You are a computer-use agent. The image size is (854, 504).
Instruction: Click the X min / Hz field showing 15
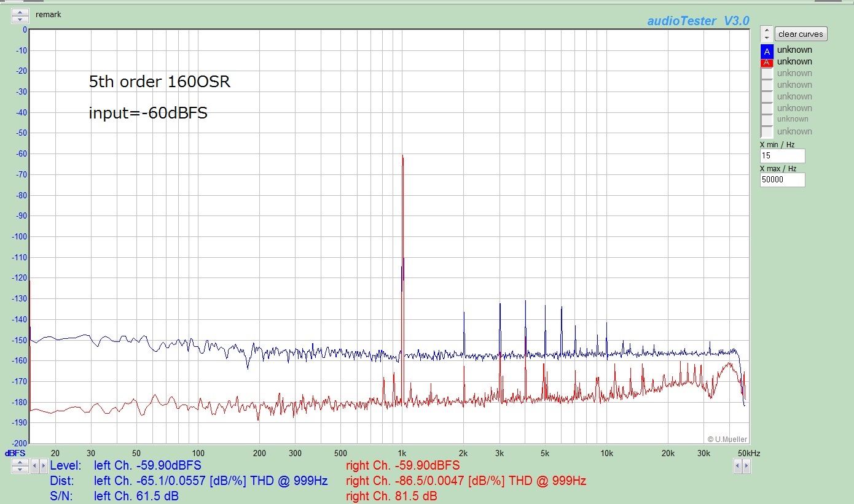point(782,156)
